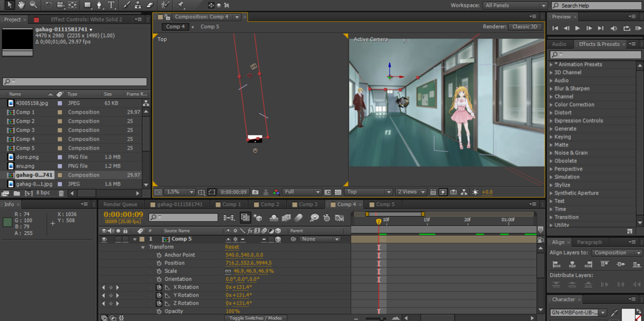The height and width of the screenshot is (321, 644).
Task: Play the preview in the Preview panel
Action: coord(577,28)
